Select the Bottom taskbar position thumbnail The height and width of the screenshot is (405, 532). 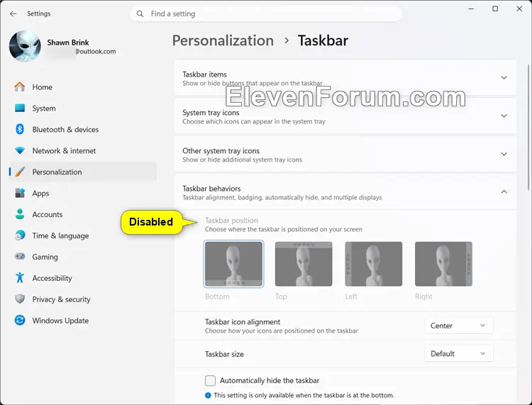point(234,264)
